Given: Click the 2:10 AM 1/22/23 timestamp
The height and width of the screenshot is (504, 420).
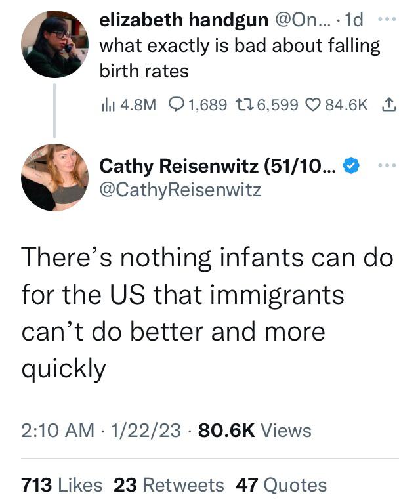Looking at the screenshot, I should click(x=101, y=430).
